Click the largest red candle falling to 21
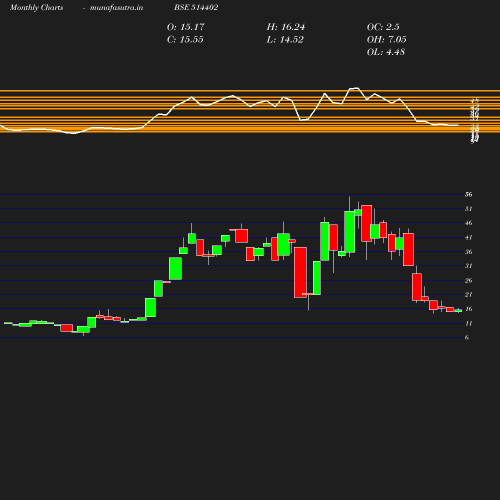Screen dimensions: 500x500 coord(300,272)
